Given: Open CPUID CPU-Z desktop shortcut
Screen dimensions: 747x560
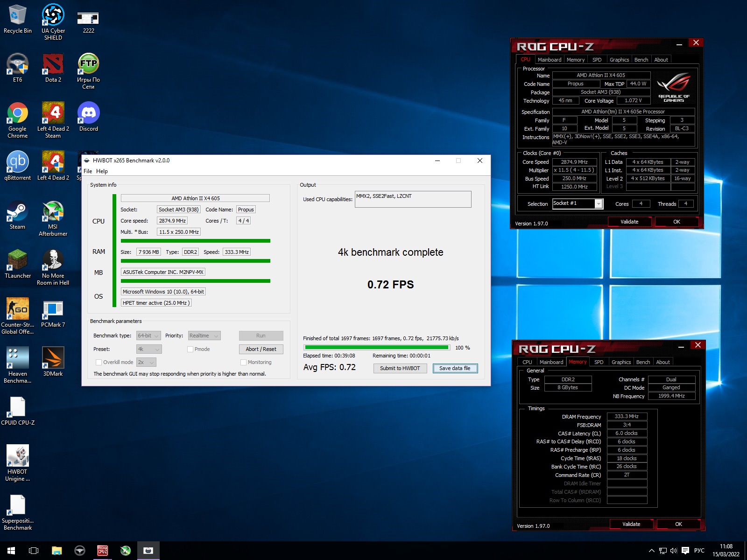Looking at the screenshot, I should 18,411.
